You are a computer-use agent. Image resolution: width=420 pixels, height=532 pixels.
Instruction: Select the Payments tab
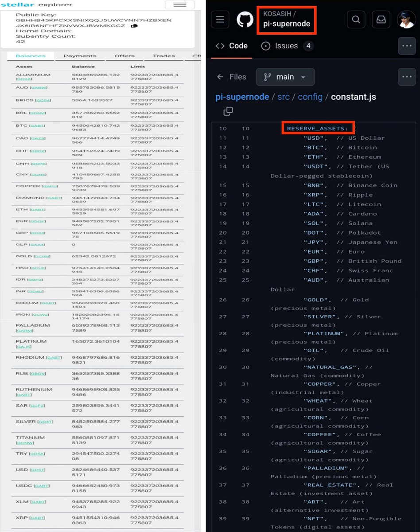point(80,56)
